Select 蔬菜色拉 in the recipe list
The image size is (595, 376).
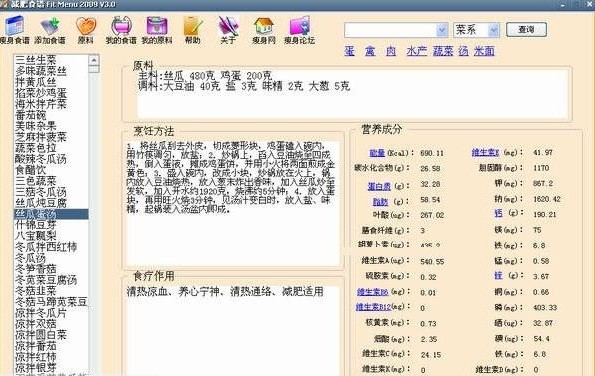coord(51,148)
